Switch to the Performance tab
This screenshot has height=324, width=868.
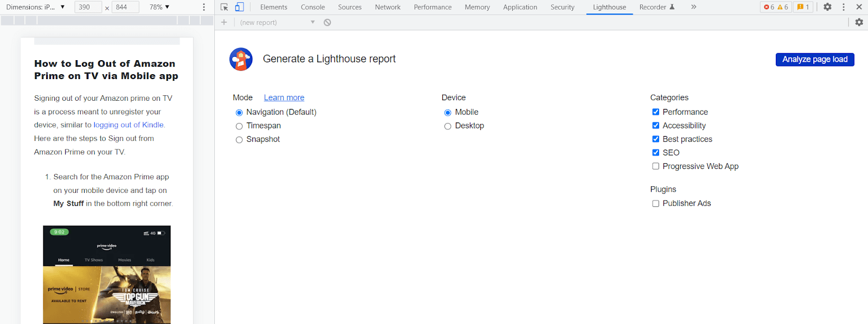(432, 7)
